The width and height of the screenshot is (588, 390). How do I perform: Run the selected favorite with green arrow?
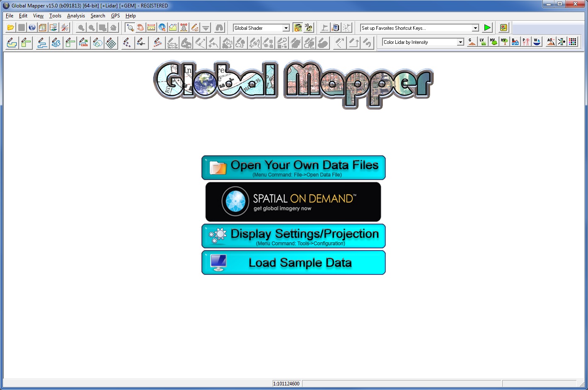[x=487, y=28]
